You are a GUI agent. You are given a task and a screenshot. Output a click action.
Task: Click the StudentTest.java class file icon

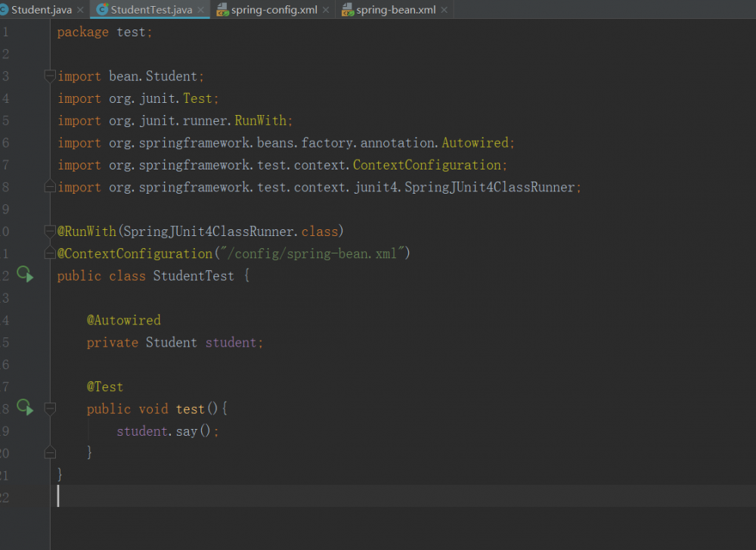102,9
